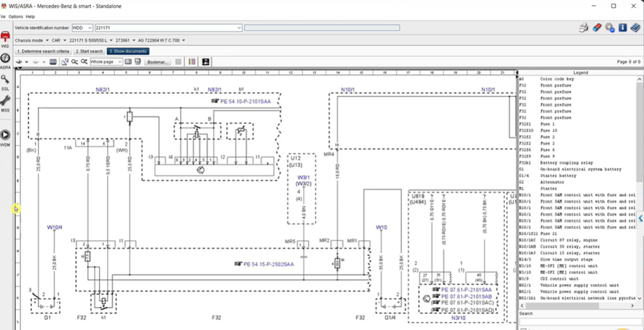Click the cascaded page view icon
The image size is (644, 330).
[138, 62]
